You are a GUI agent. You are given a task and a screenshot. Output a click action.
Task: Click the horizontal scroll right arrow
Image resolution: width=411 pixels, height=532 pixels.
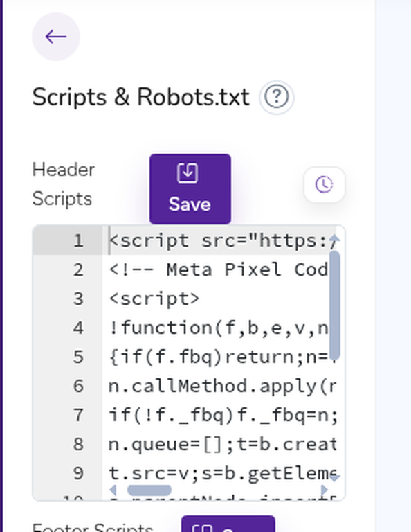[325, 490]
